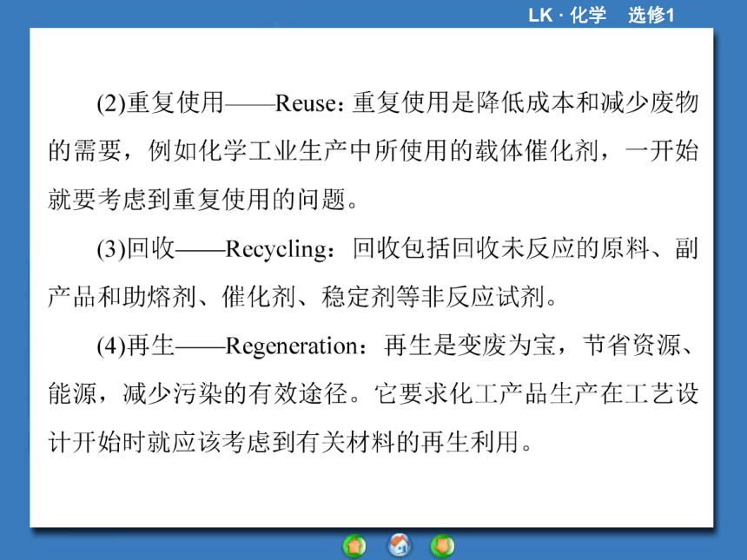Go to previous slide with the up arrow icon
Viewport: 747px width, 560px height.
click(x=354, y=546)
